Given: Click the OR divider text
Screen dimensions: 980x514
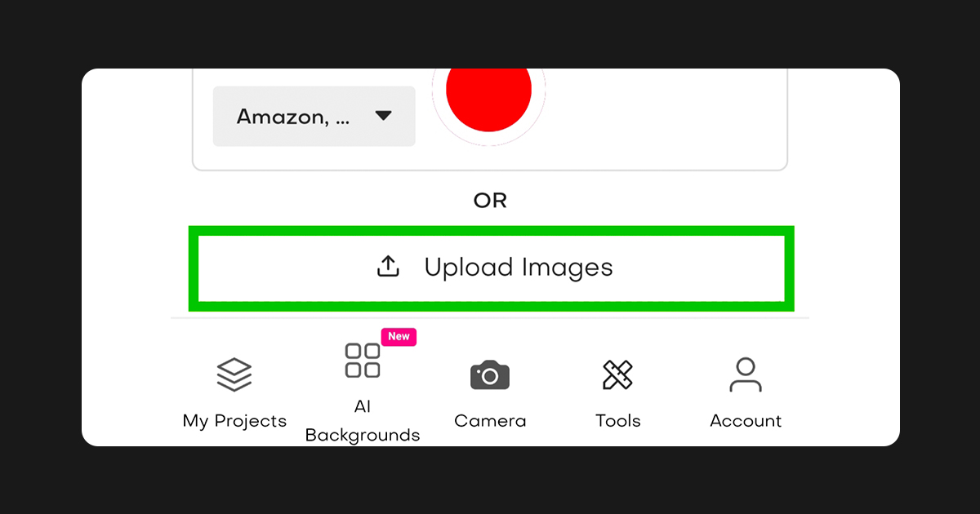Looking at the screenshot, I should pos(490,200).
